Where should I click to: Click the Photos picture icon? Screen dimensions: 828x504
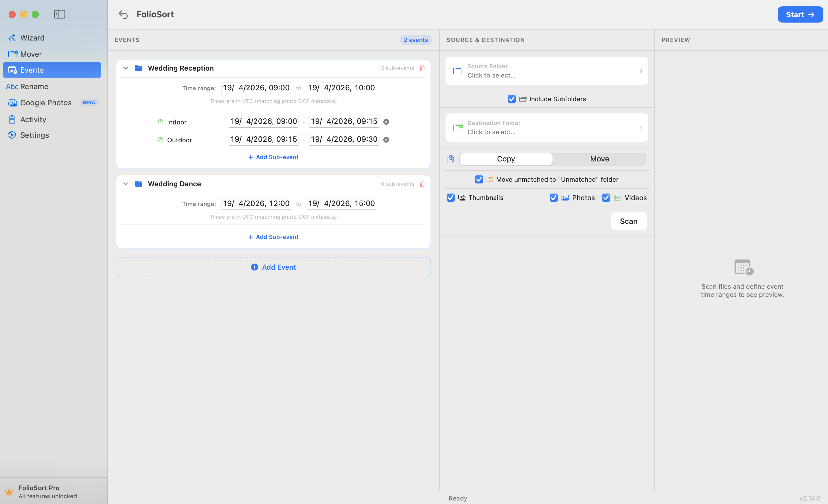pos(565,198)
